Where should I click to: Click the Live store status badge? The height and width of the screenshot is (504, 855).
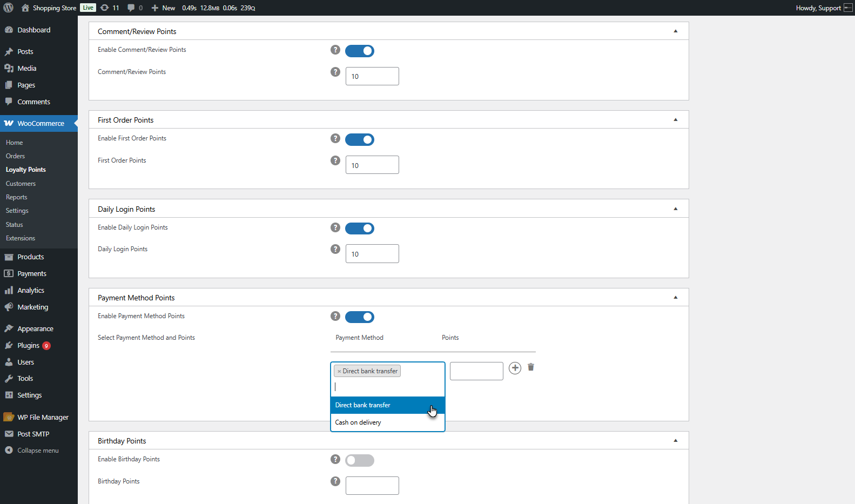[88, 8]
